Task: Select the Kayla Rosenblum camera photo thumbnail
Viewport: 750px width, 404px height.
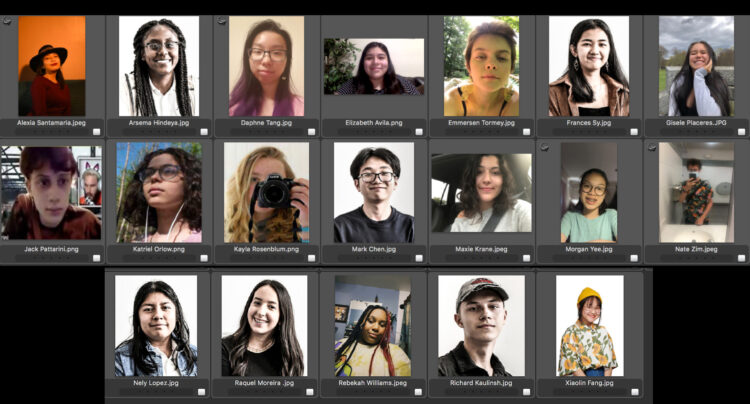Action: [x=266, y=192]
